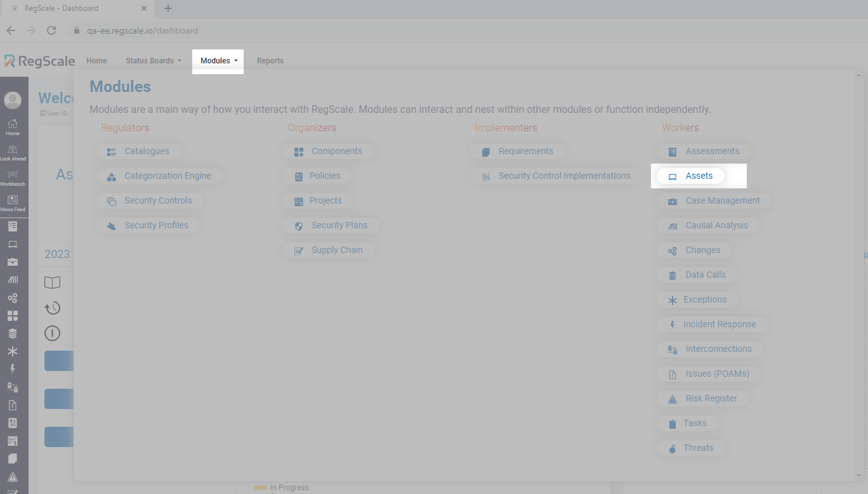Viewport: 868px width, 494px height.
Task: Open the Case Management module
Action: 714,201
